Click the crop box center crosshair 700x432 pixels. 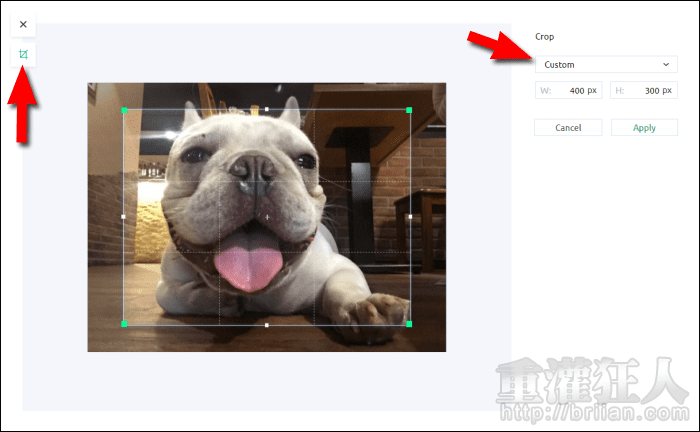coord(267,217)
